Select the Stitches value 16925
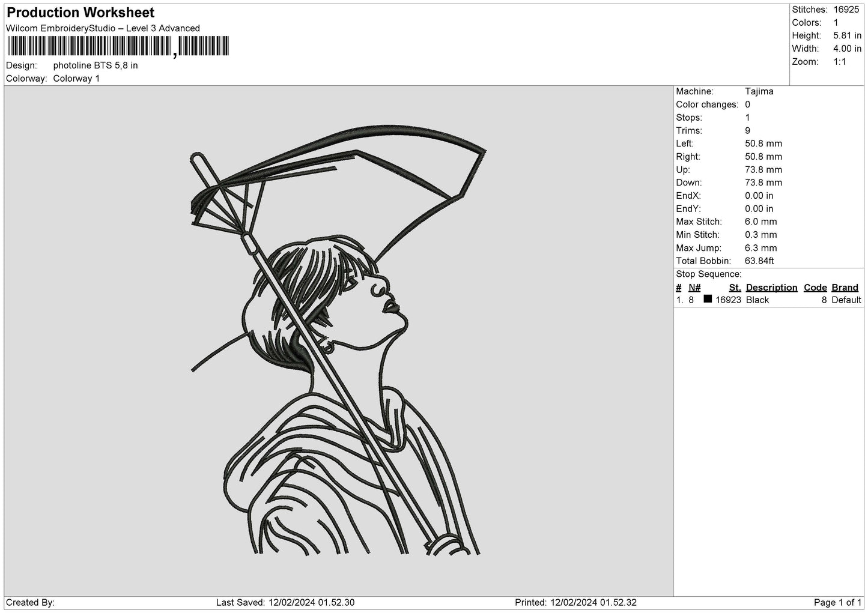The width and height of the screenshot is (868, 613). click(846, 10)
